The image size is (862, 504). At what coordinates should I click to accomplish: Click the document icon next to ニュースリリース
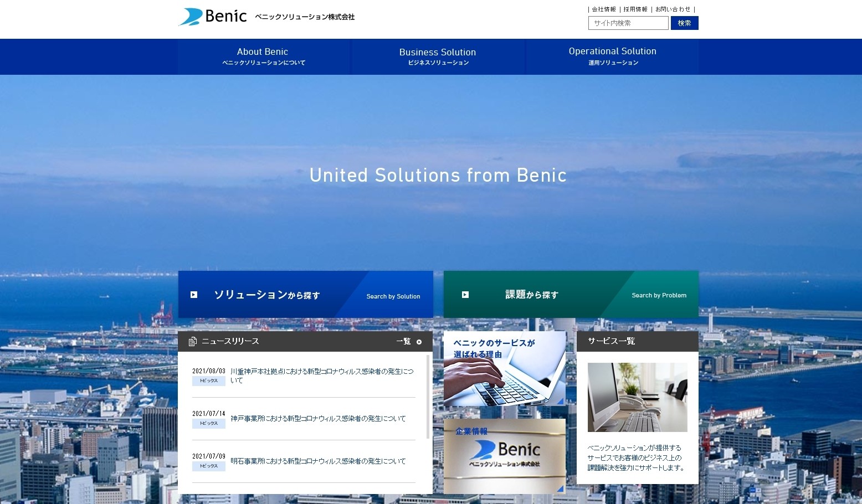192,341
